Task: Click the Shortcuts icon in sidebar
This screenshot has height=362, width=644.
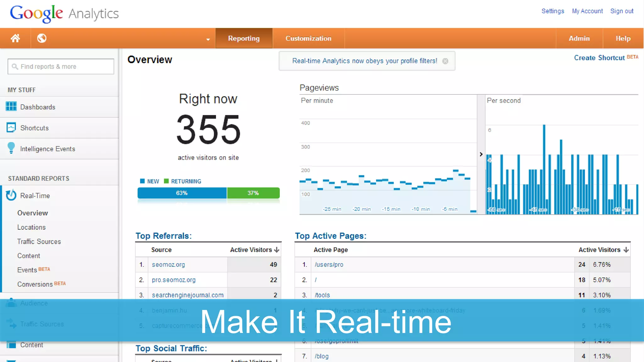Action: pyautogui.click(x=11, y=127)
